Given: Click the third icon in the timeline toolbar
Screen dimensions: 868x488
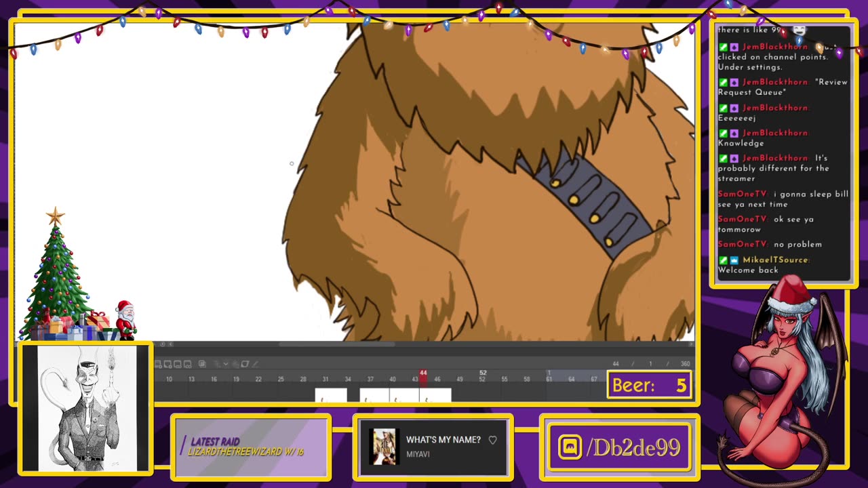Looking at the screenshot, I should pyautogui.click(x=178, y=364).
